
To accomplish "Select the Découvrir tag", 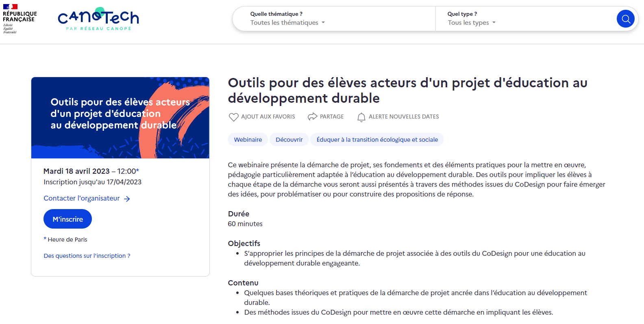I will [289, 139].
